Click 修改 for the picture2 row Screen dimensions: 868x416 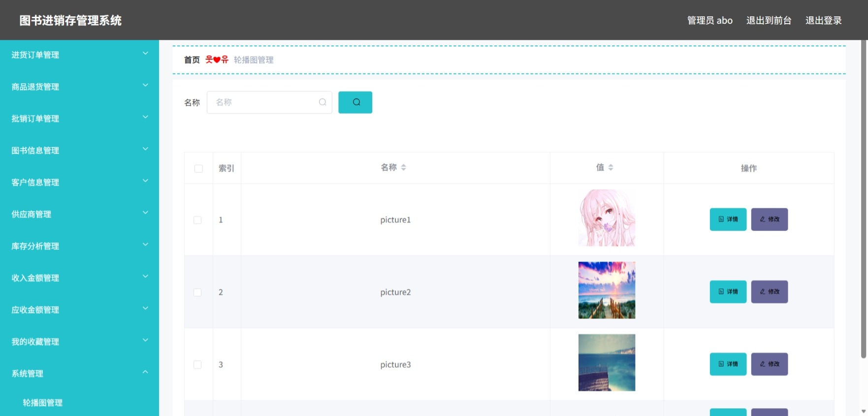point(770,292)
